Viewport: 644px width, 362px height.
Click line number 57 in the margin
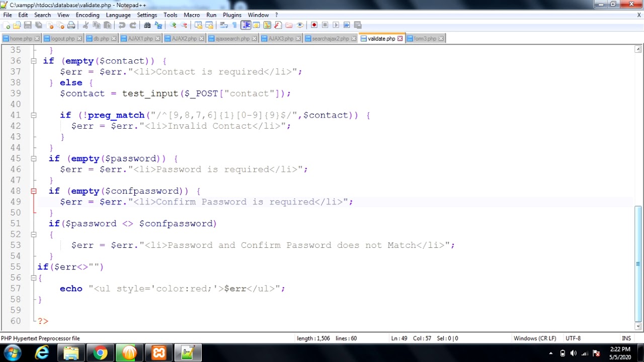[16, 289]
